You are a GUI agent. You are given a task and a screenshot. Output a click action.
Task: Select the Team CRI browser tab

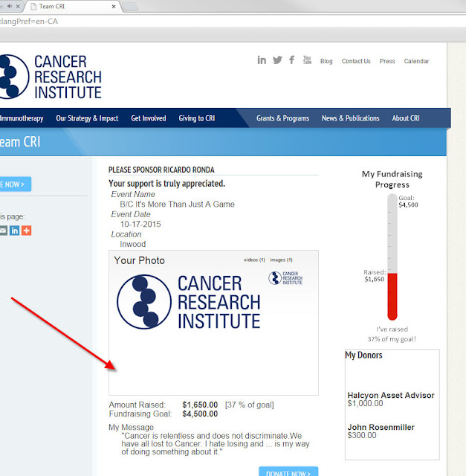pyautogui.click(x=73, y=7)
